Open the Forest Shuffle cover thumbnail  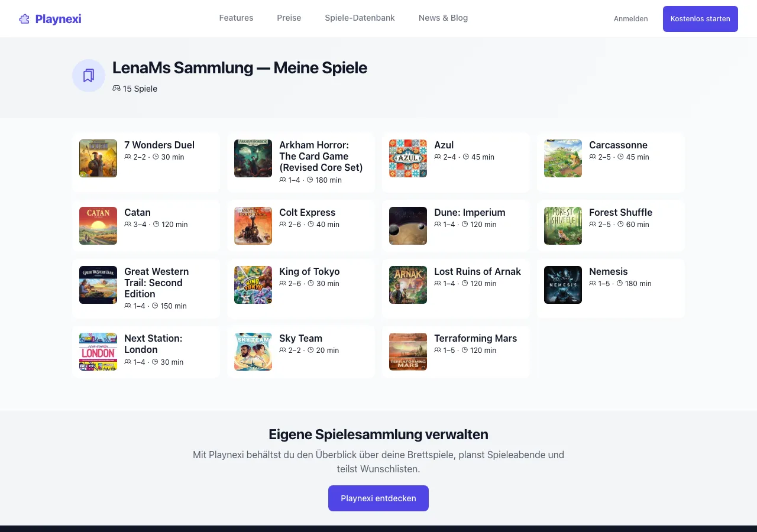pyautogui.click(x=563, y=226)
